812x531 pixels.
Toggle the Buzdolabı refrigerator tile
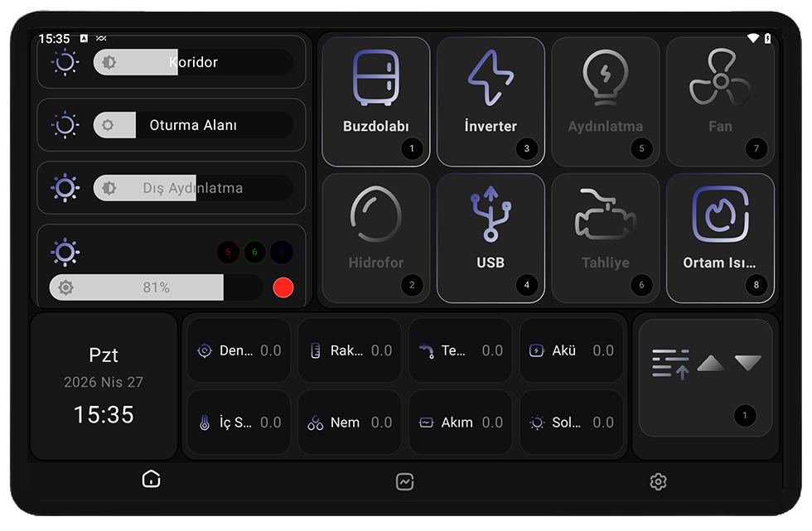coord(376,101)
